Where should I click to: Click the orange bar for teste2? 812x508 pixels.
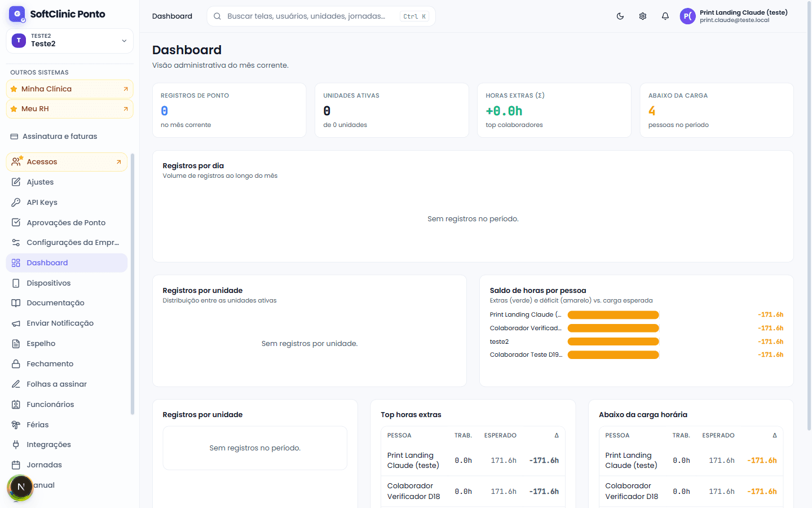coord(614,341)
